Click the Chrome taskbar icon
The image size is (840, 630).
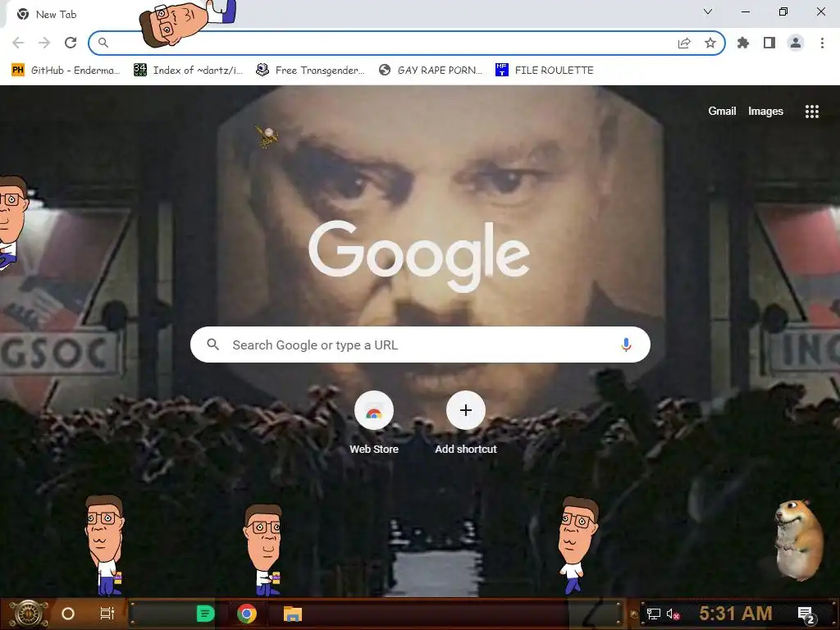click(247, 614)
